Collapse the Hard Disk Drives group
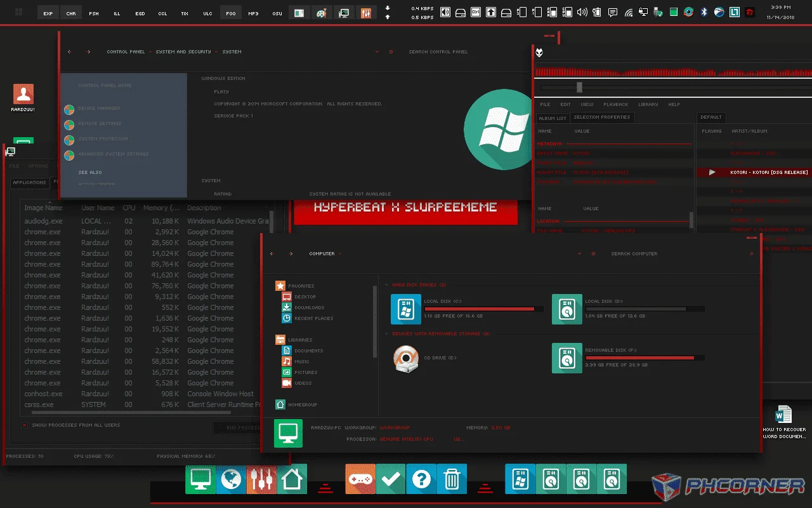812x508 pixels. pyautogui.click(x=387, y=284)
